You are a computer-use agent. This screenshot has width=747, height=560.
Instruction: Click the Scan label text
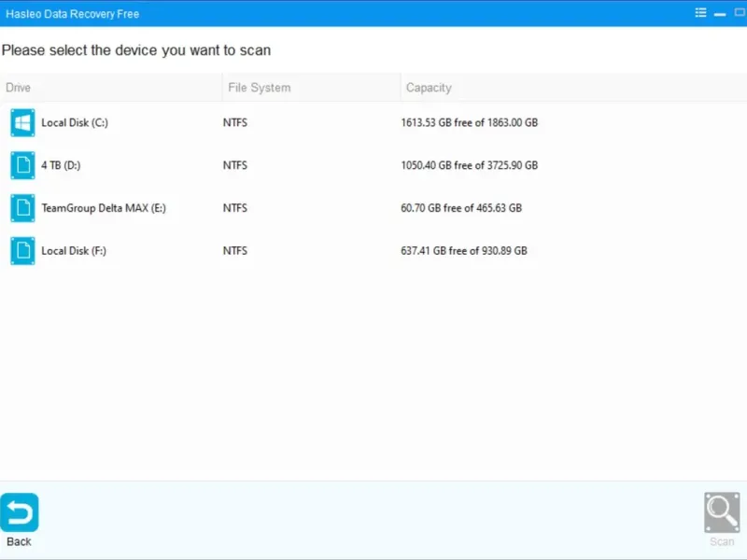coord(722,542)
